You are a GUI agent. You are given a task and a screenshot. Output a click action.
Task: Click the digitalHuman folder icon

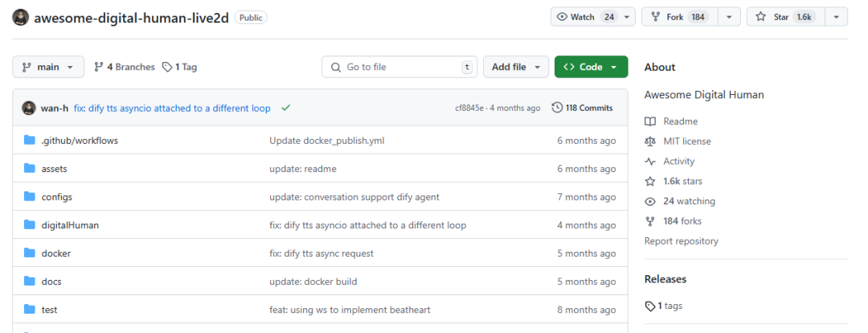pos(30,225)
